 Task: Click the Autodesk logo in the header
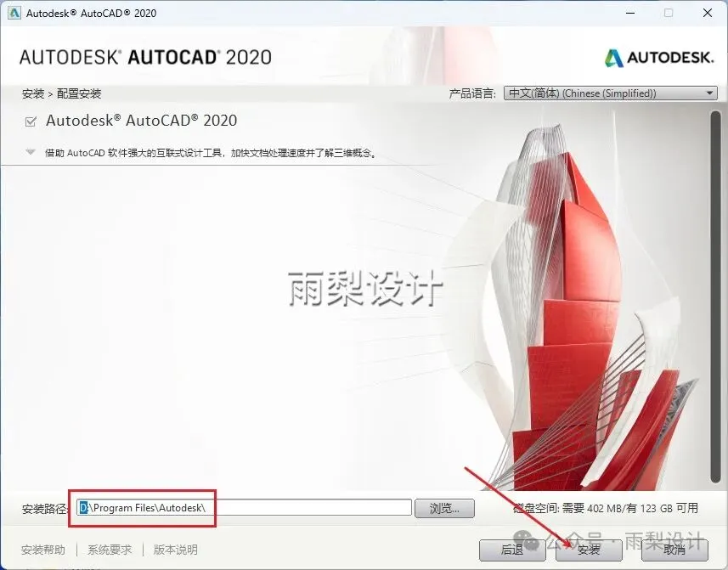[x=659, y=58]
